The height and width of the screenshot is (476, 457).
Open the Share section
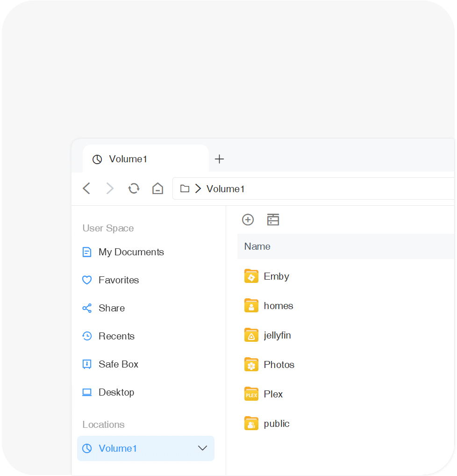(111, 308)
